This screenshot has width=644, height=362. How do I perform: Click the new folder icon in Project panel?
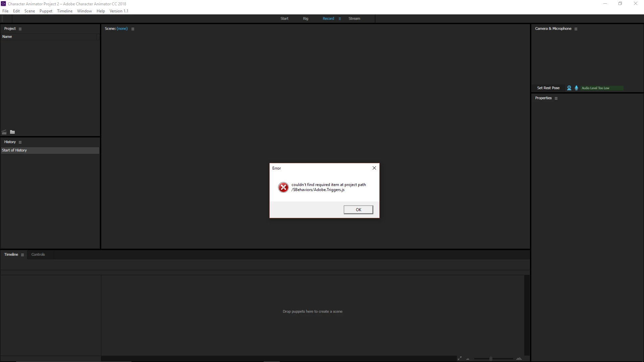[12, 132]
